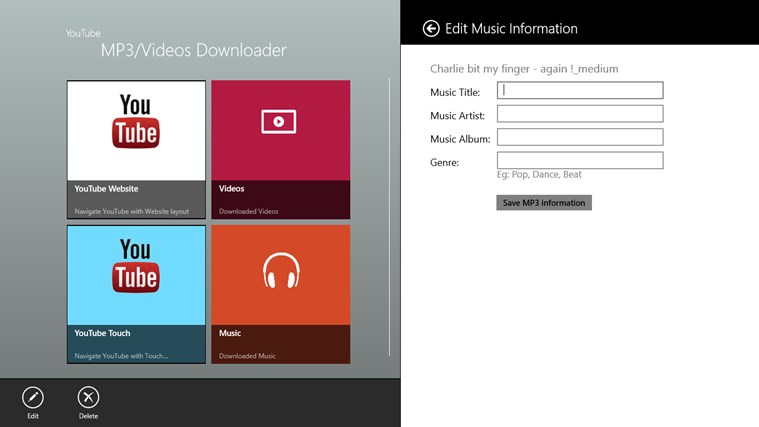This screenshot has width=759, height=427.
Task: Click Save MP3 information button
Action: [x=544, y=203]
